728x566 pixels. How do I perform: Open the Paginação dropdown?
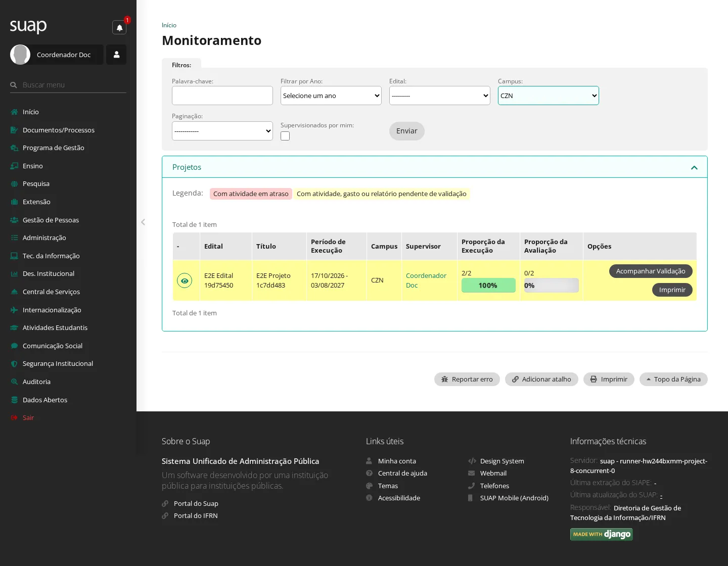point(222,131)
